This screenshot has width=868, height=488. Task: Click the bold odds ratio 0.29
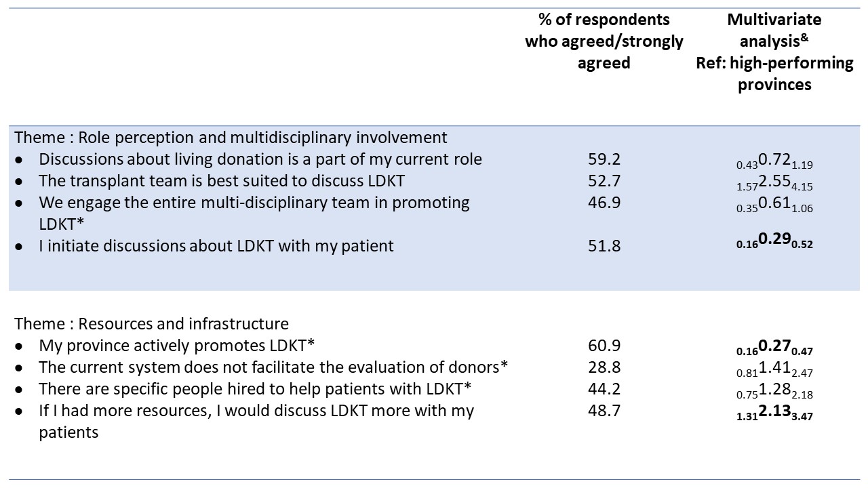pos(774,243)
